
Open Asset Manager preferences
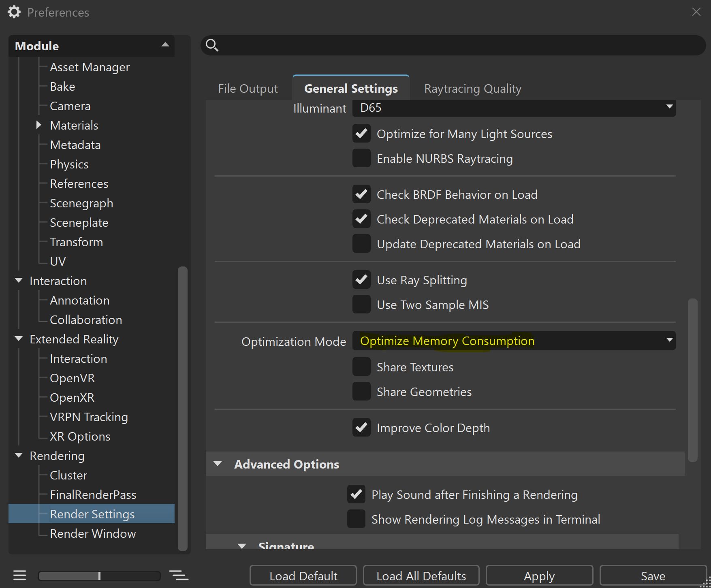(x=90, y=67)
